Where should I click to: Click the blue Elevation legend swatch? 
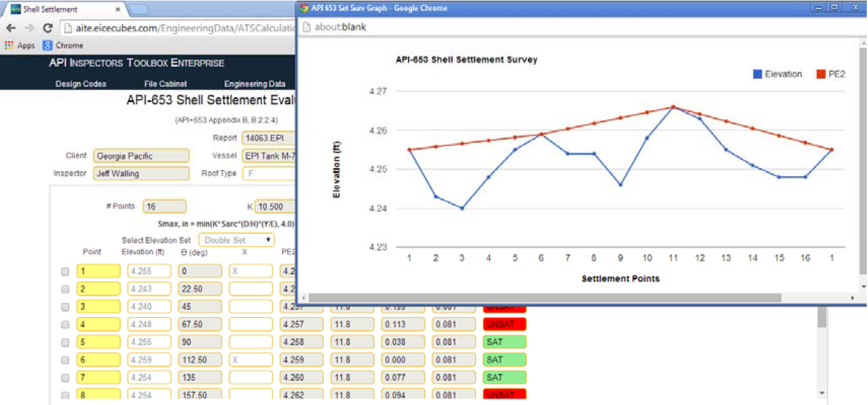pyautogui.click(x=757, y=74)
